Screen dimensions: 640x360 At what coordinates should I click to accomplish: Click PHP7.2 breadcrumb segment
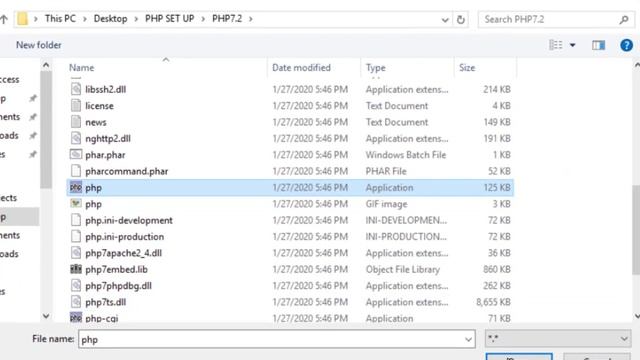coord(227,19)
